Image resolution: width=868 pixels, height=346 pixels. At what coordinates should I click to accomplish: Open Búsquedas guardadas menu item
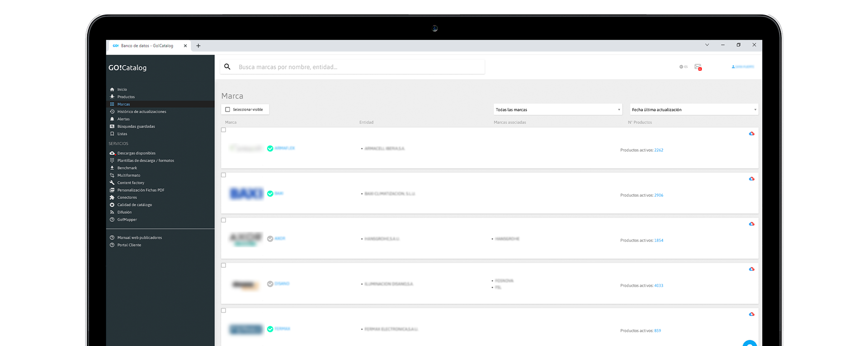[136, 127]
